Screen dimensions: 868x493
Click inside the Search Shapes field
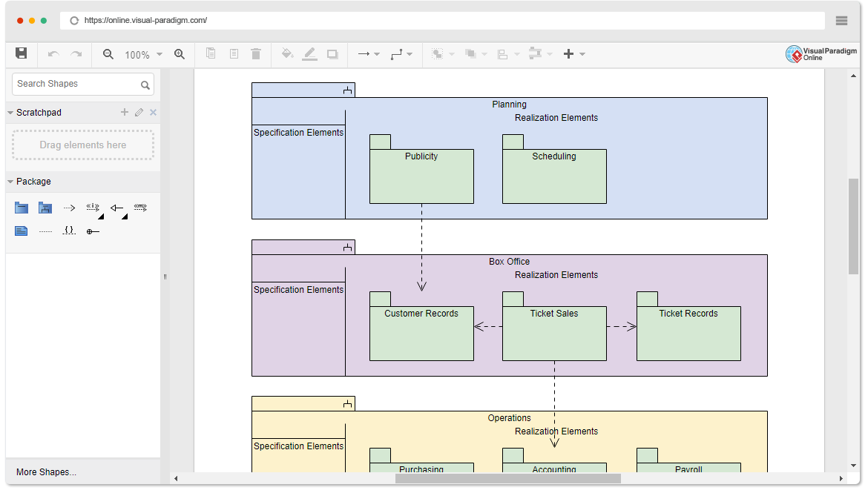74,84
